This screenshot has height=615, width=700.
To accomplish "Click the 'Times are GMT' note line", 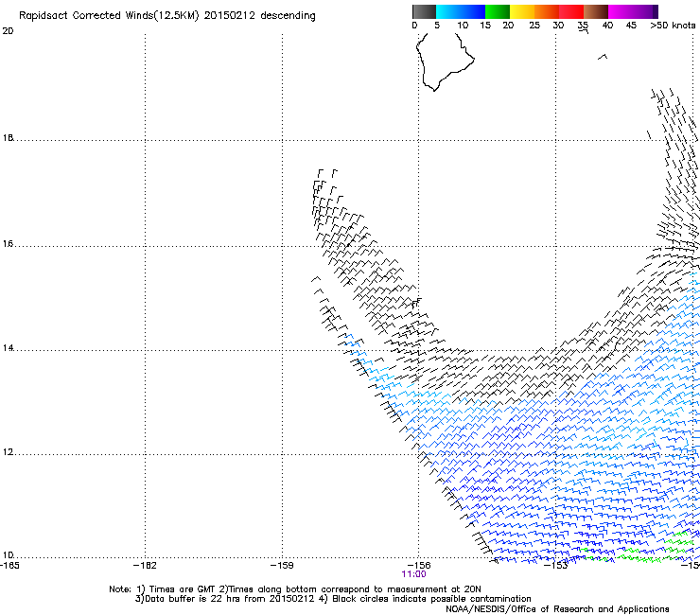I will pos(294,589).
